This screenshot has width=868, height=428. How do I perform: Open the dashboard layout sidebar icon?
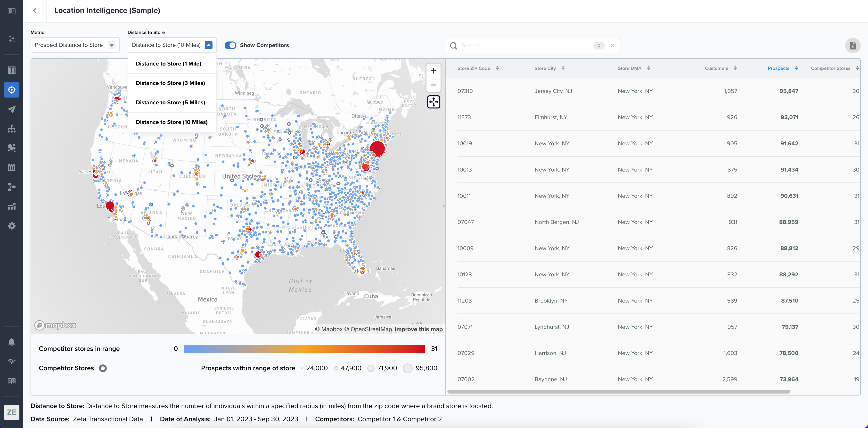tap(11, 70)
